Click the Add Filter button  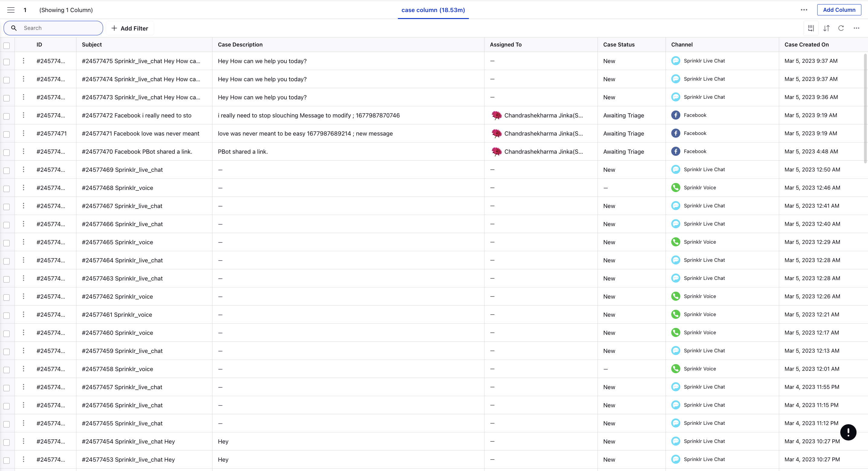point(130,28)
